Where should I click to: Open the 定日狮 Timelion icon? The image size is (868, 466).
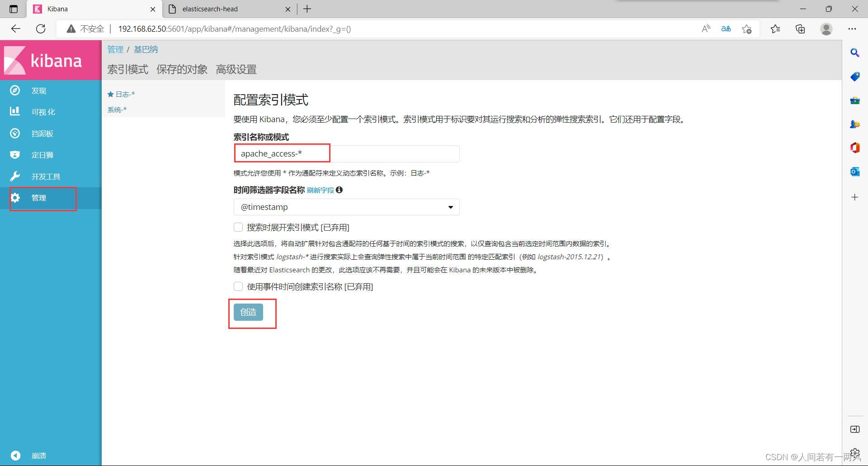point(15,155)
